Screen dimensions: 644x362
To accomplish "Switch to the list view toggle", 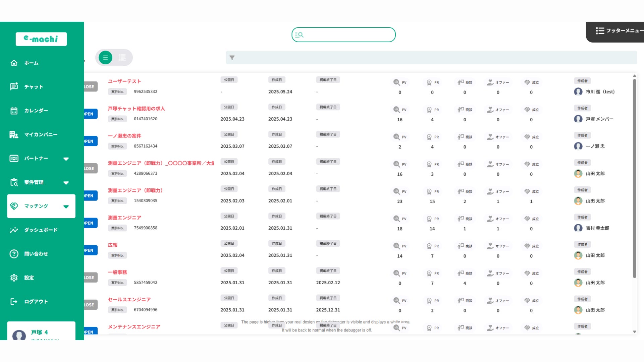I will tap(105, 58).
